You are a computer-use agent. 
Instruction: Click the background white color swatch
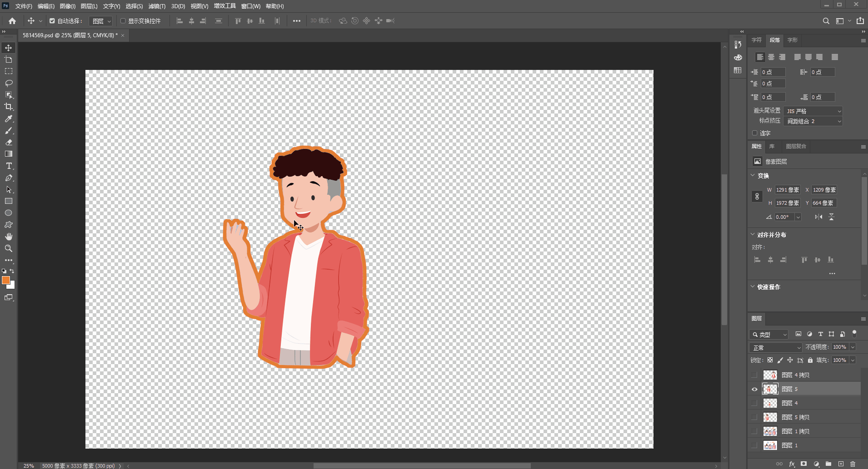tap(12, 286)
